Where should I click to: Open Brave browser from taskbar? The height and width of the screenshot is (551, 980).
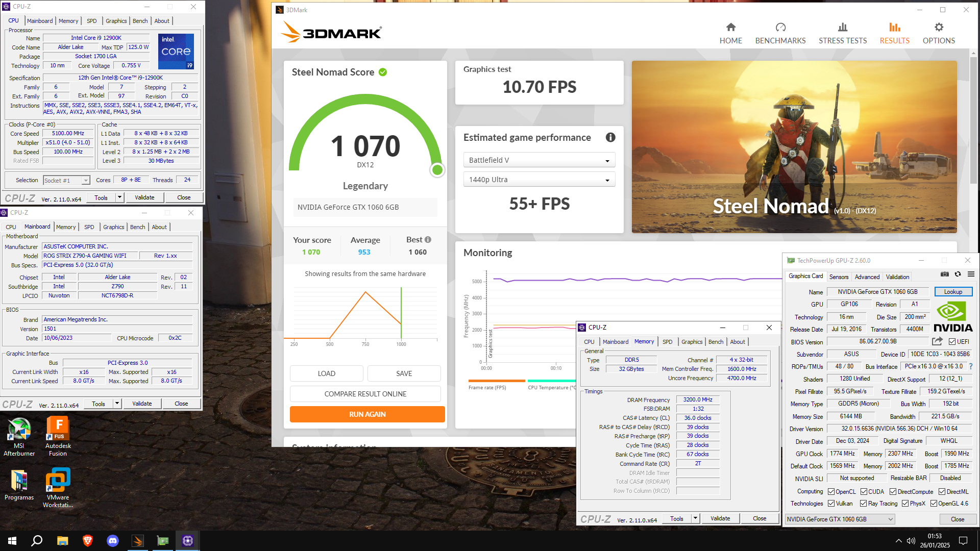pos(87,541)
